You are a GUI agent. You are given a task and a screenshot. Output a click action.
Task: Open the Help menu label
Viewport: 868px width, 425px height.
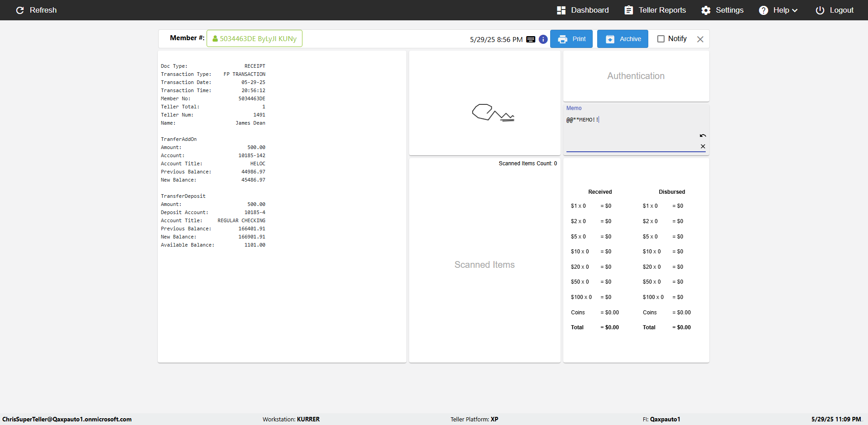781,10
